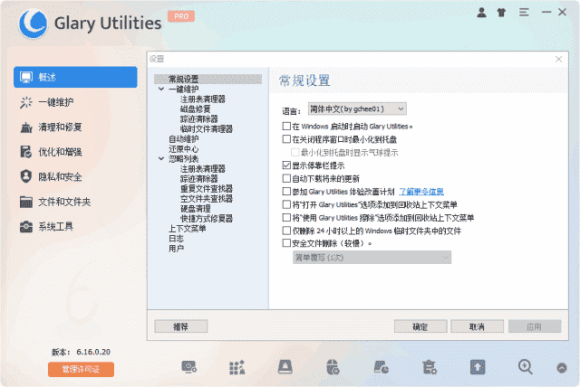The width and height of the screenshot is (580, 387).
Task: Open the user account icon
Action: click(481, 13)
